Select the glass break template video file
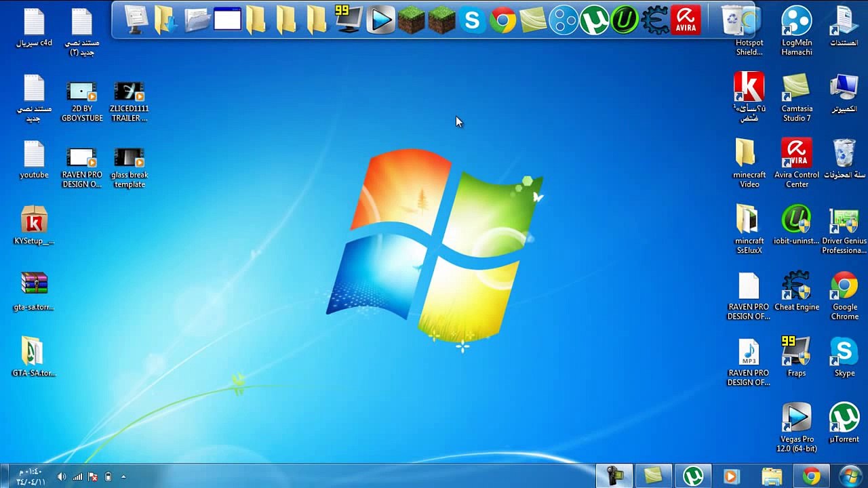 point(130,167)
